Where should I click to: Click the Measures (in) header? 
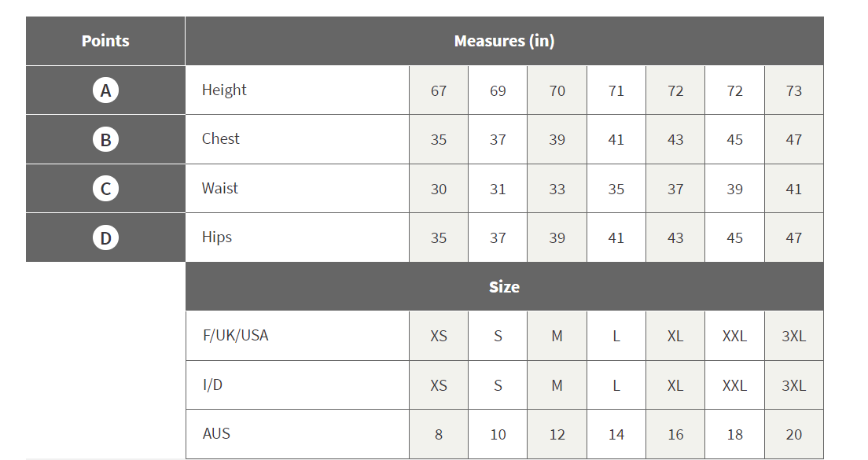(x=504, y=41)
